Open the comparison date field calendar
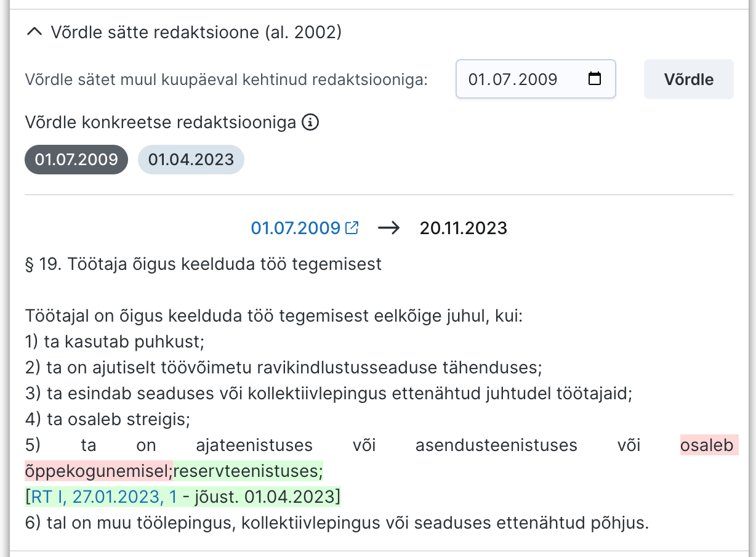 pyautogui.click(x=593, y=79)
